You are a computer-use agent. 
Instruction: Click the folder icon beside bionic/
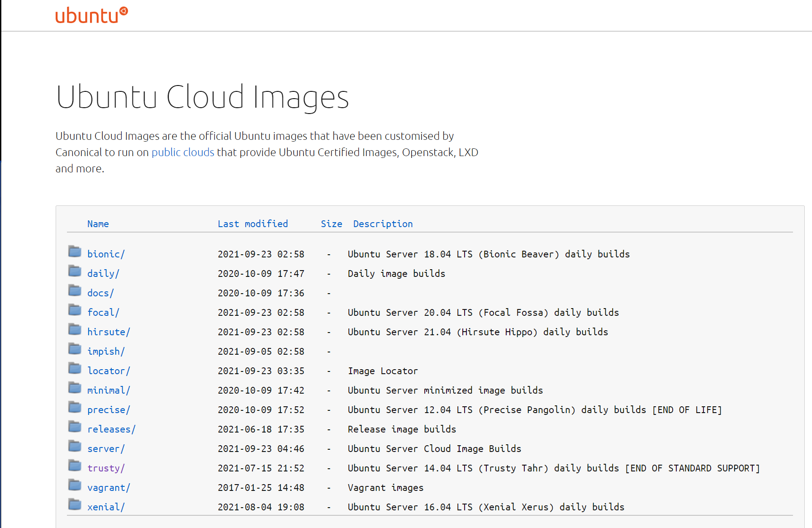[75, 252]
